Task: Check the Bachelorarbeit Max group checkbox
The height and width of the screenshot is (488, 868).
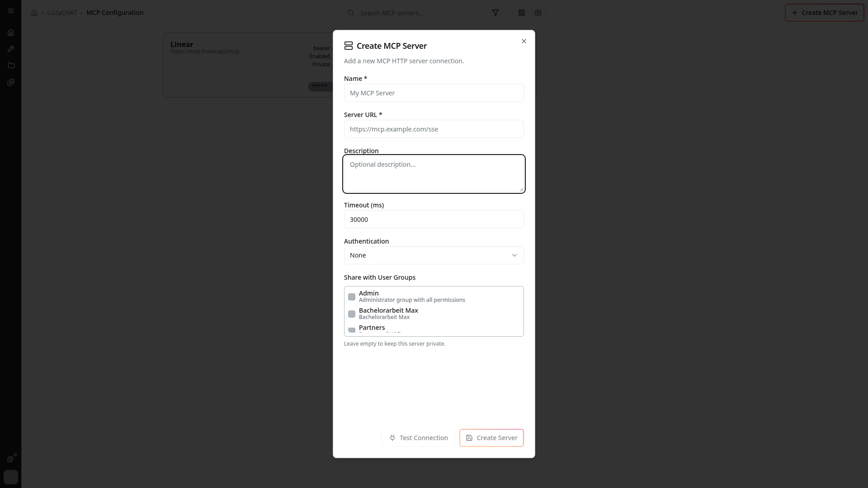Action: tap(352, 314)
